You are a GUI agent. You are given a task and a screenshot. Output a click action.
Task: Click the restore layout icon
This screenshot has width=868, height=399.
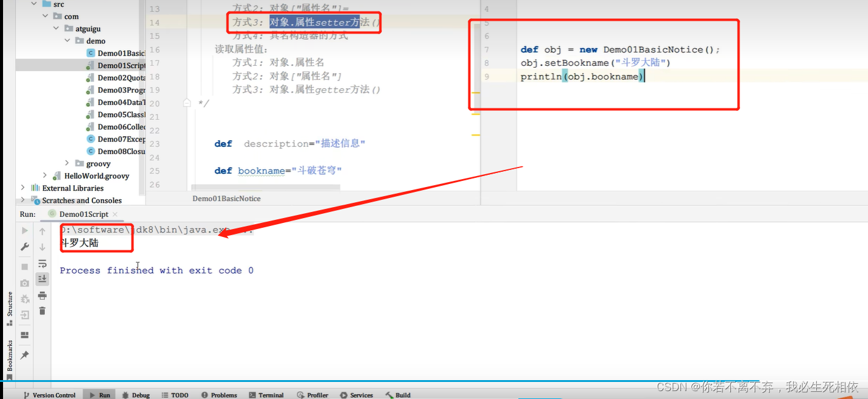click(x=25, y=335)
